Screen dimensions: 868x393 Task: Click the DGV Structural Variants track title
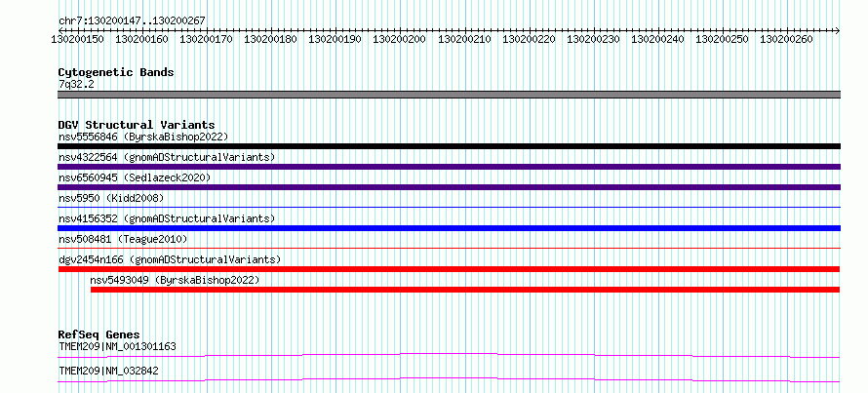137,125
